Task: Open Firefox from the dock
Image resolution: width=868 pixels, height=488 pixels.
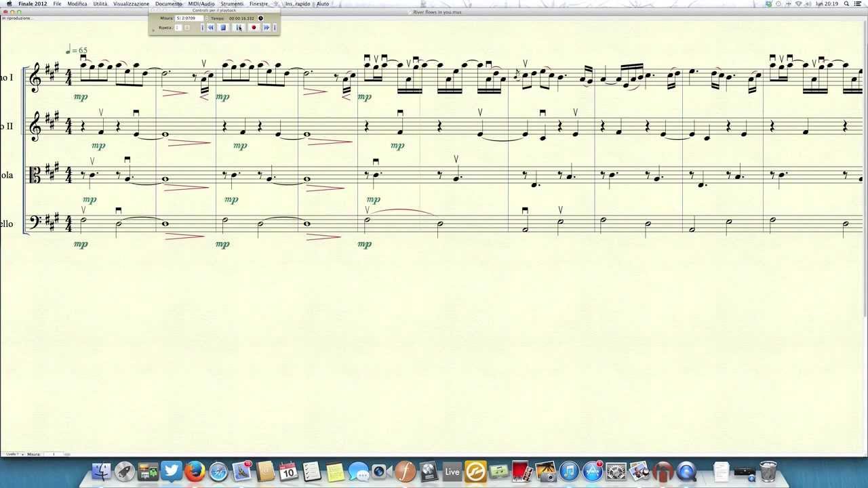Action: (195, 471)
